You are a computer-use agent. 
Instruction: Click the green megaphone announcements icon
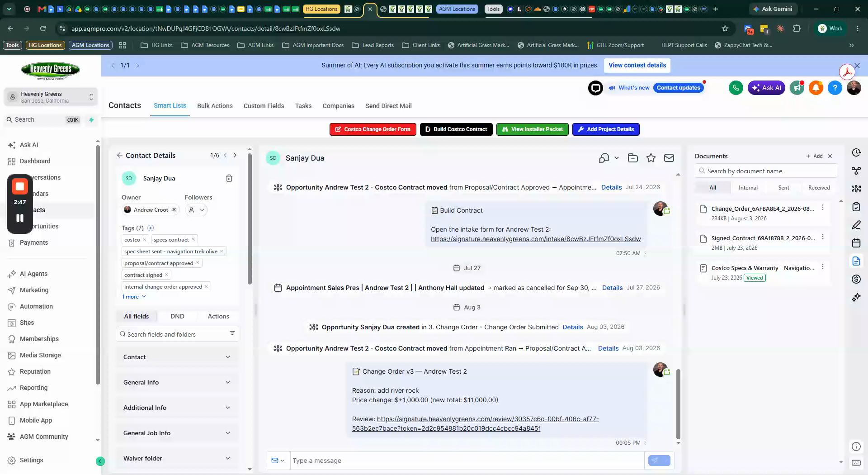click(797, 88)
